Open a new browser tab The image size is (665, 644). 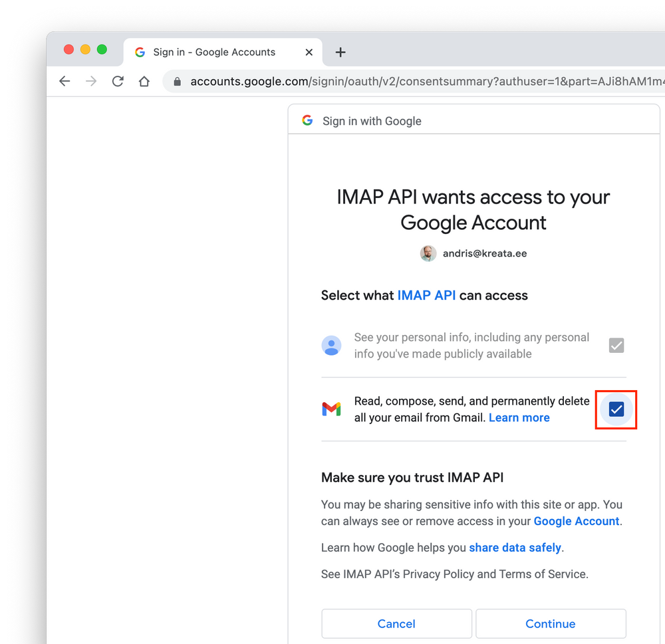(340, 52)
